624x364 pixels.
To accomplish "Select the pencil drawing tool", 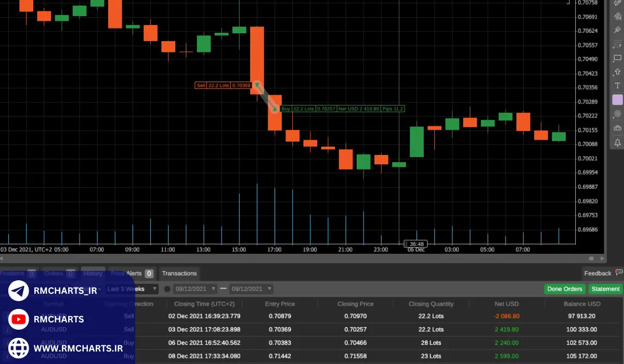I will (x=617, y=3).
